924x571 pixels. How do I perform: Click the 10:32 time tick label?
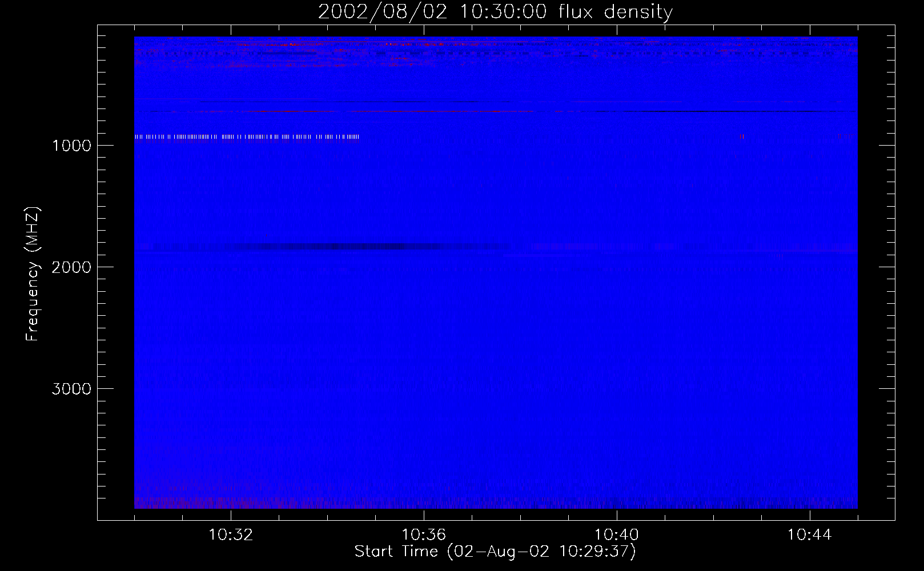[231, 535]
